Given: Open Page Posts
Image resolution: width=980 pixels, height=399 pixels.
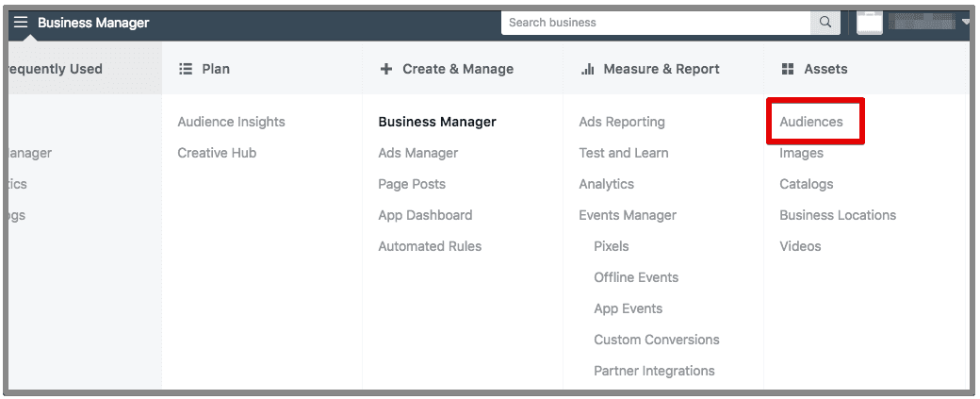Looking at the screenshot, I should click(x=412, y=184).
